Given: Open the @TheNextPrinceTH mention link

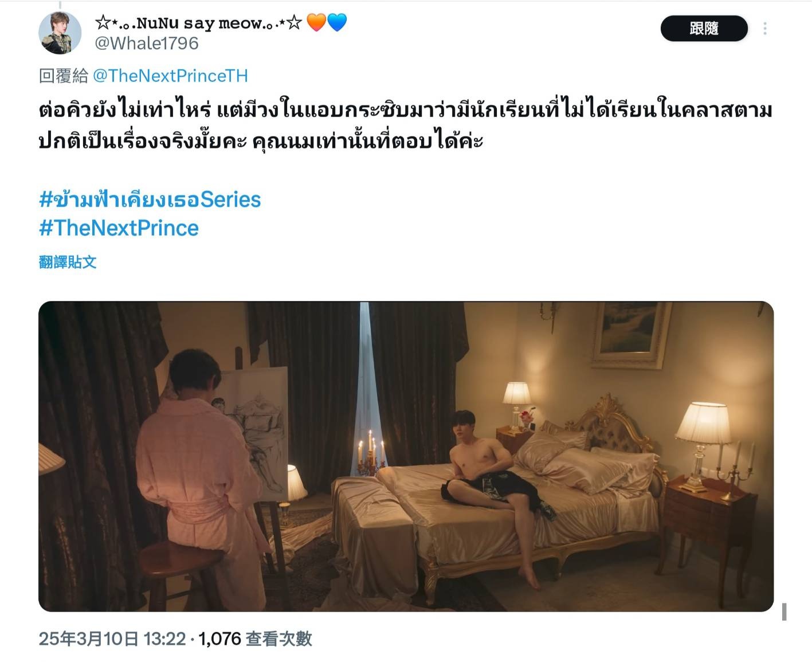Looking at the screenshot, I should [170, 76].
